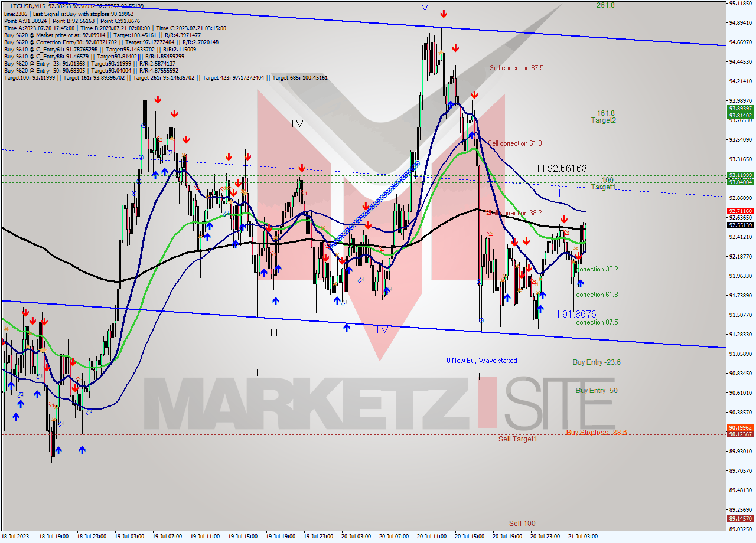Click the red 92.71160 price tag

tap(741, 211)
